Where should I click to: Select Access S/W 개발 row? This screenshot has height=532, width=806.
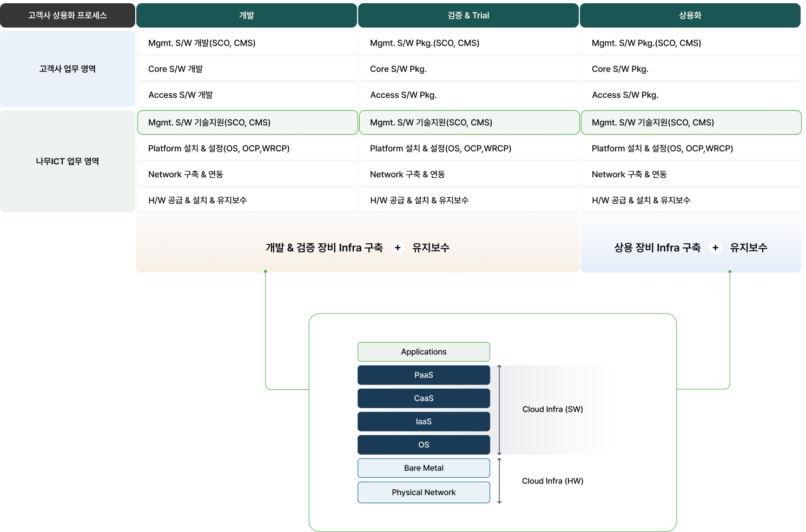(247, 95)
